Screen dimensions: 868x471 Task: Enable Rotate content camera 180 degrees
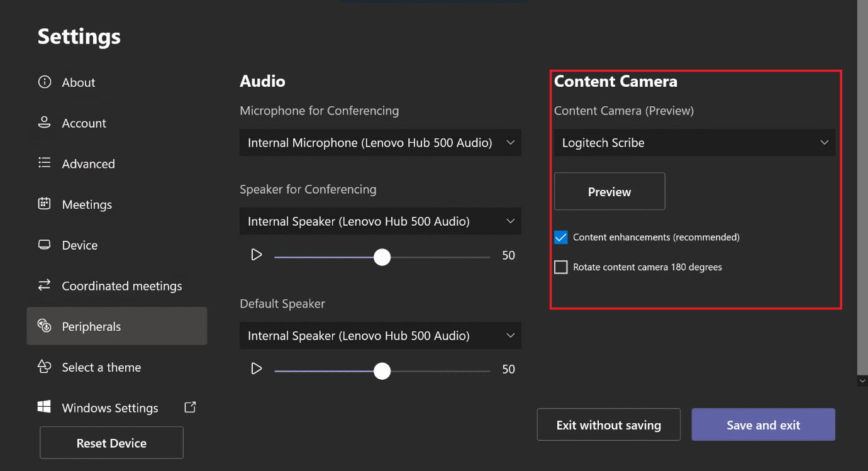(x=560, y=267)
